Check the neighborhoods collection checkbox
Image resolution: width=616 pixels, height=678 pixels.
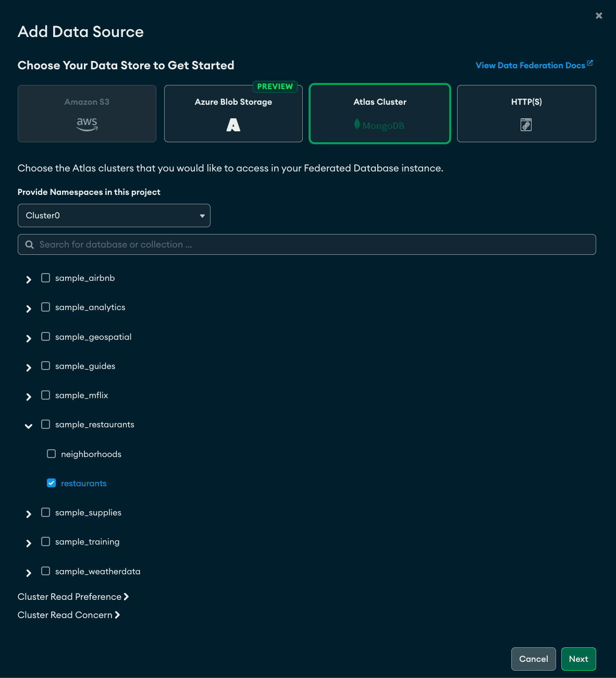pos(51,454)
